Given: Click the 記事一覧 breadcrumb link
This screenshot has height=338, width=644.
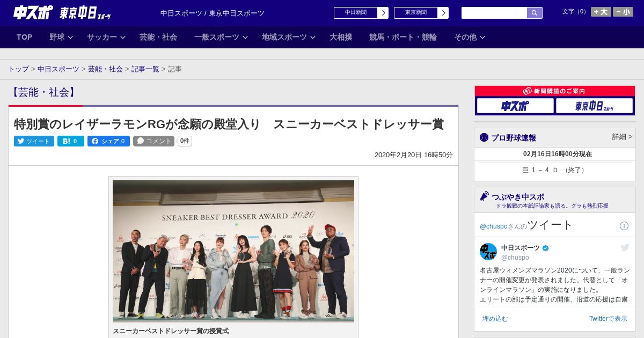Looking at the screenshot, I should 145,69.
